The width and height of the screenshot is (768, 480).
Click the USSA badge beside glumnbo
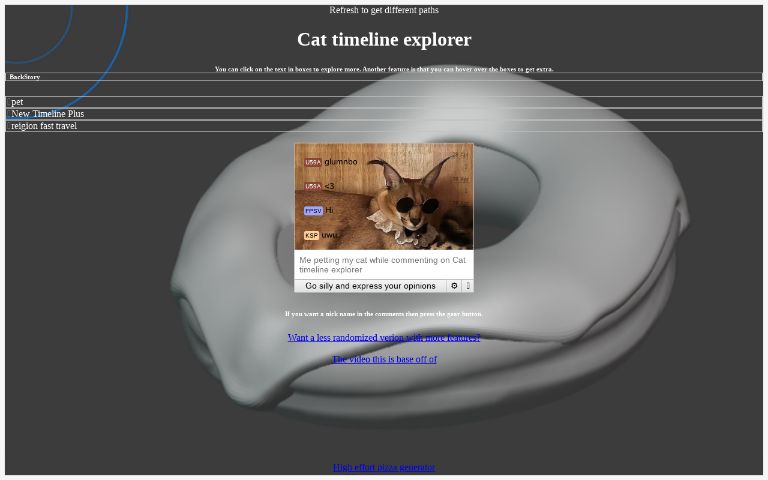(313, 162)
